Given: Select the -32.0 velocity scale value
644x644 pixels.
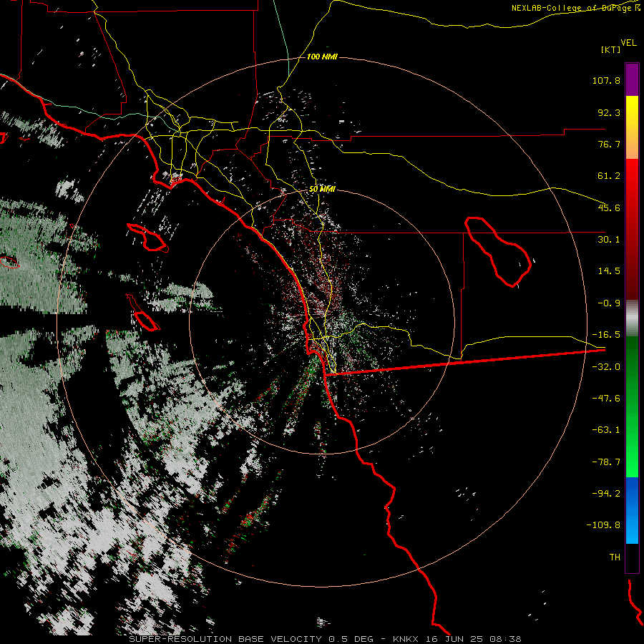Looking at the screenshot, I should point(606,367).
